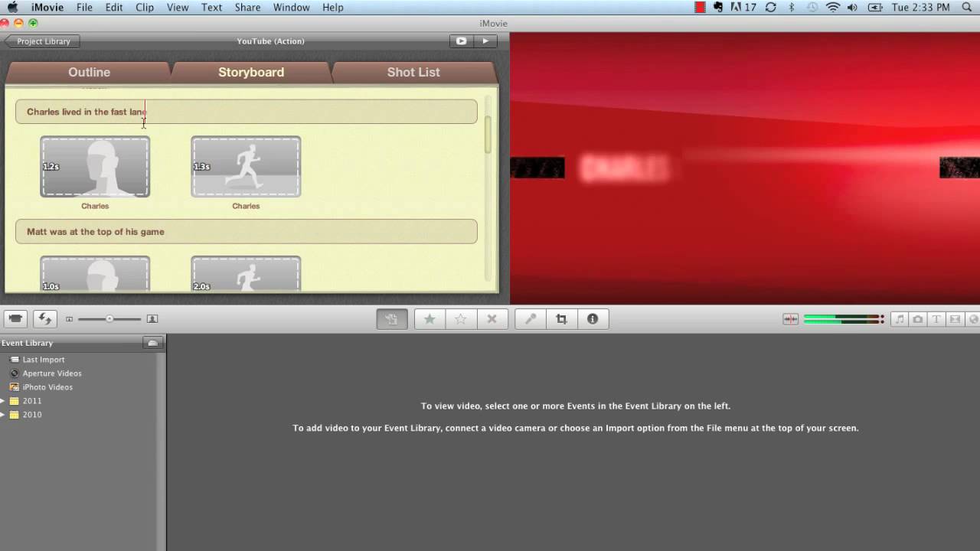Screen dimensions: 980x551
Task: Select Last Import in Event Library
Action: click(44, 360)
